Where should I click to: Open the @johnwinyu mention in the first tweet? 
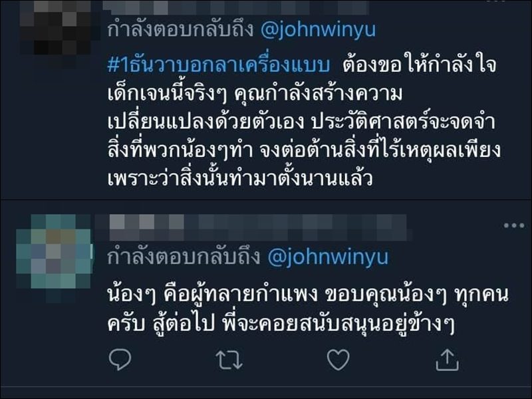[318, 30]
